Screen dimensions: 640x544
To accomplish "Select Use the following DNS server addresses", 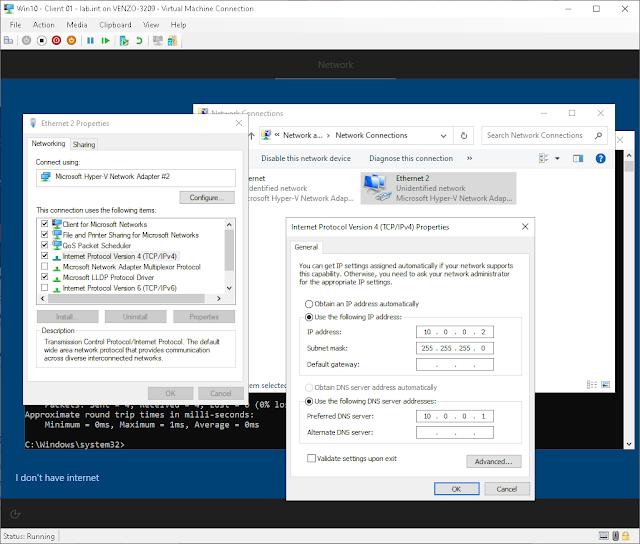I will pos(309,402).
